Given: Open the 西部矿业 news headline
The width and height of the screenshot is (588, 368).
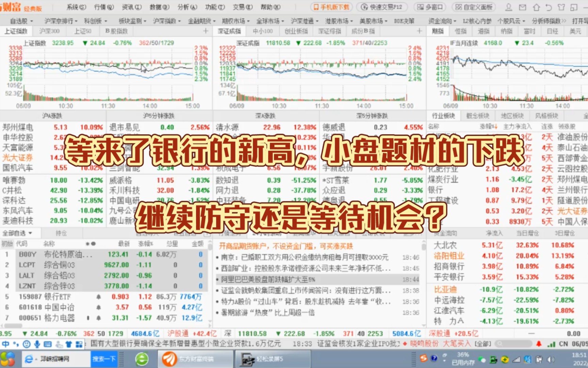Looking at the screenshot, I should (306, 268).
